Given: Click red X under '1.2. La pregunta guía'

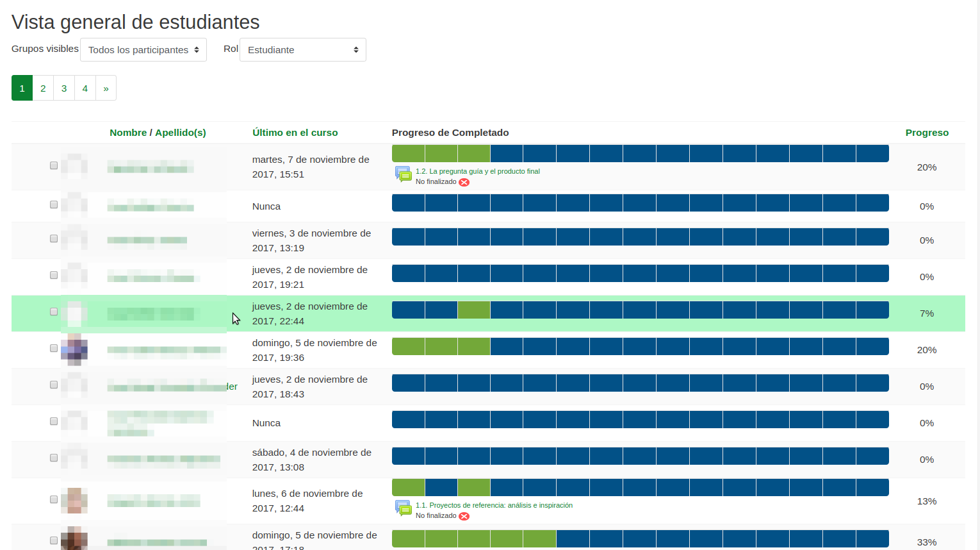Looking at the screenshot, I should click(x=464, y=182).
